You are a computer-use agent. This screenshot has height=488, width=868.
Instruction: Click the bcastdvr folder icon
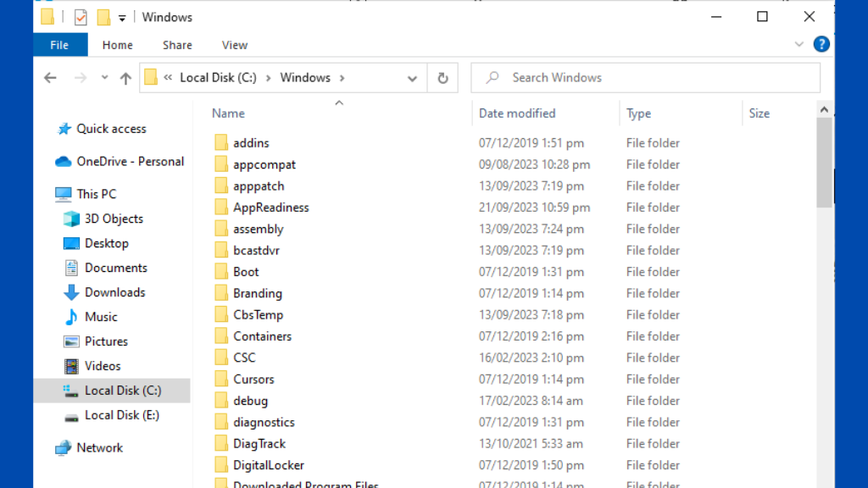[221, 250]
